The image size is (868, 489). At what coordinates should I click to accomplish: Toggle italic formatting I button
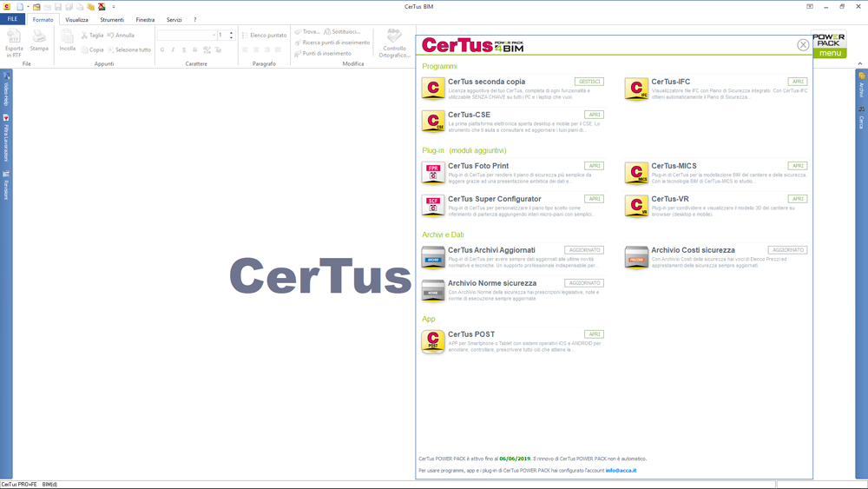(174, 50)
